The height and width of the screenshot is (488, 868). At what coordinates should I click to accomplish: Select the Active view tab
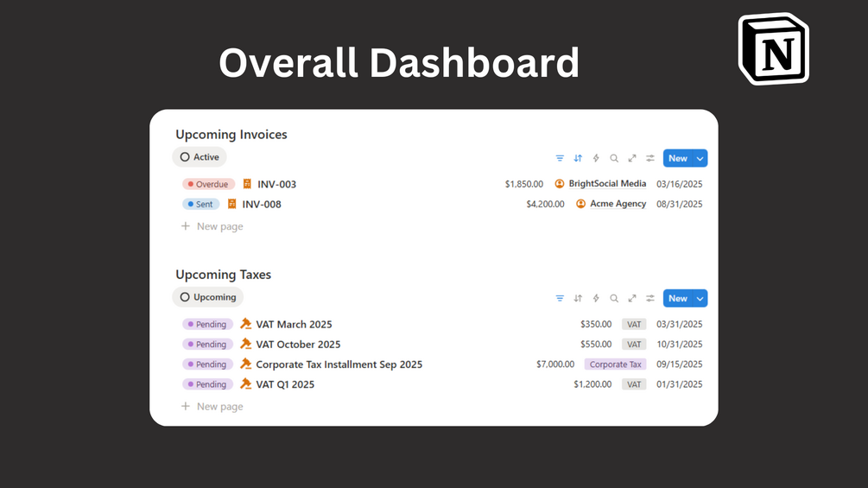coord(200,157)
